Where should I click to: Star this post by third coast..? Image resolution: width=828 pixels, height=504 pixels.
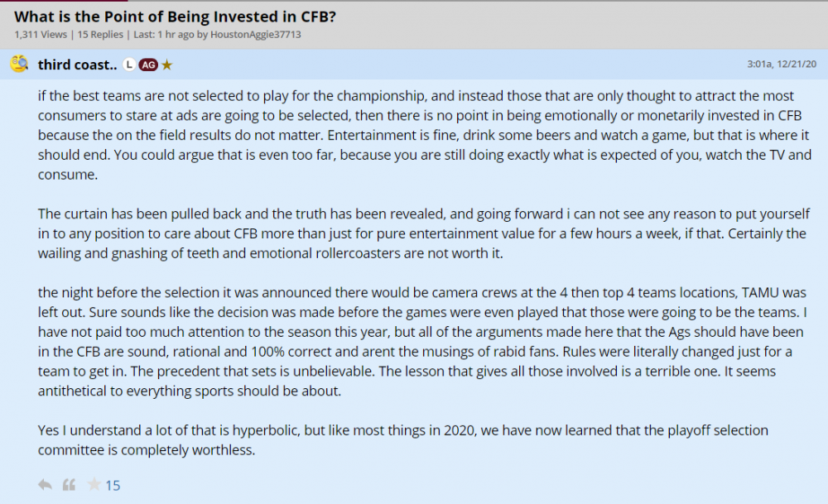(94, 485)
